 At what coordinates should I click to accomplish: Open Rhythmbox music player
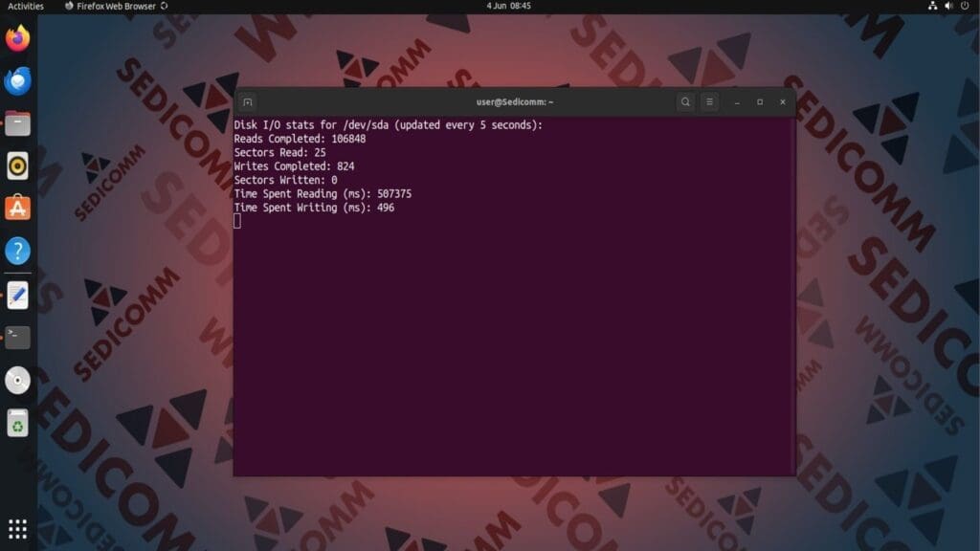pyautogui.click(x=17, y=165)
